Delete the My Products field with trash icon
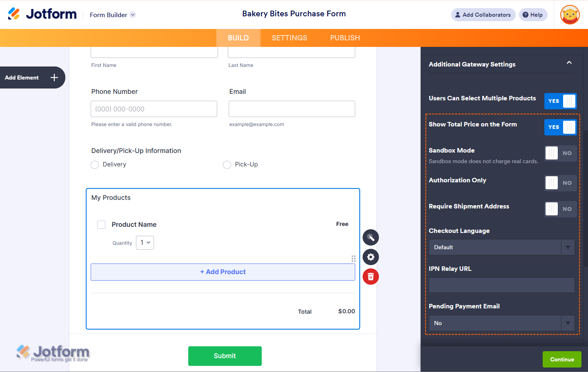The width and height of the screenshot is (588, 372). click(371, 277)
